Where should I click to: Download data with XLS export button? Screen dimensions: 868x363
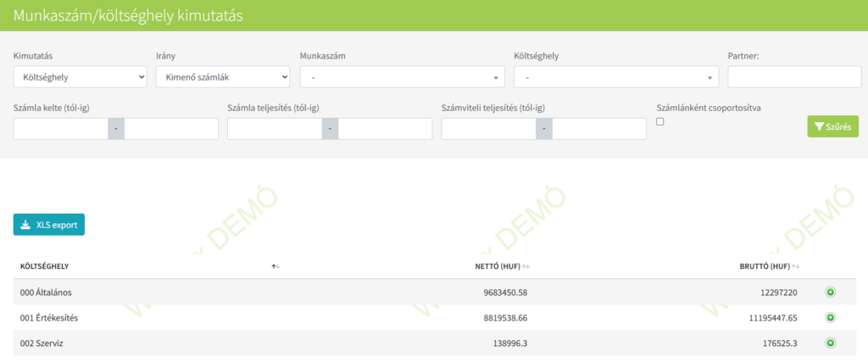(49, 225)
